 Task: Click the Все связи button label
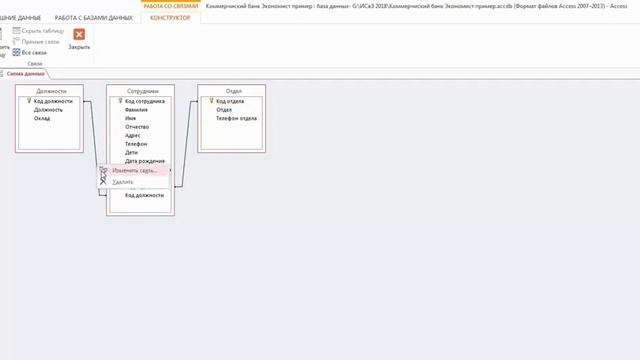(34, 53)
